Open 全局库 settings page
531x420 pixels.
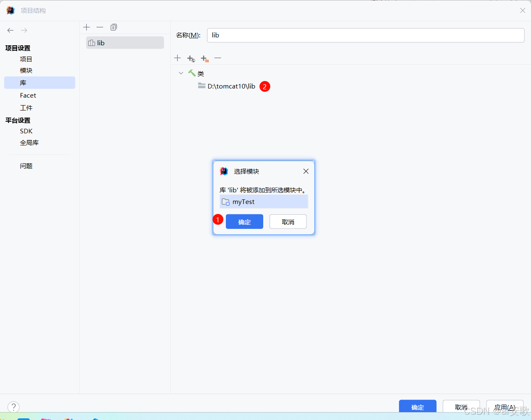click(x=29, y=142)
